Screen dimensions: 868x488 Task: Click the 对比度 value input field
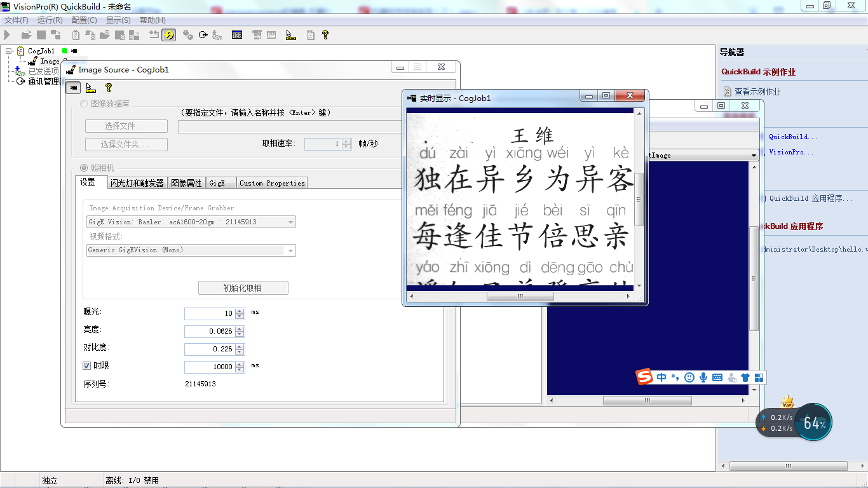(x=210, y=349)
